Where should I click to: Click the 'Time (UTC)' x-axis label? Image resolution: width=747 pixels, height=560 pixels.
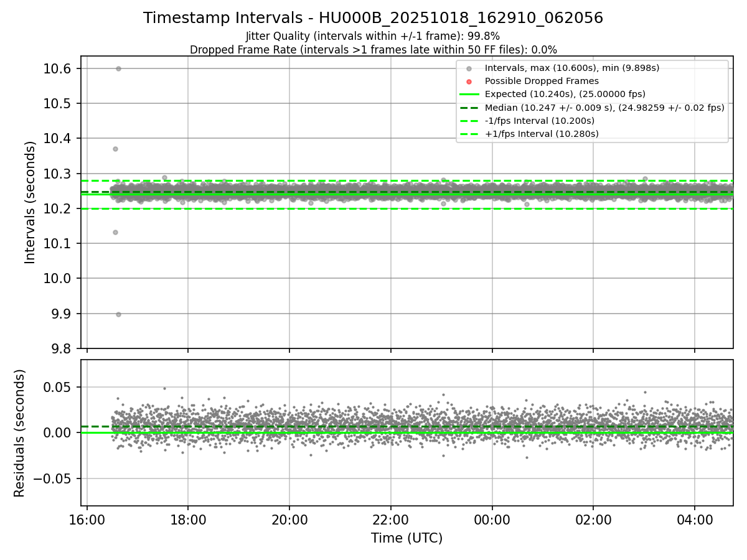tap(406, 538)
